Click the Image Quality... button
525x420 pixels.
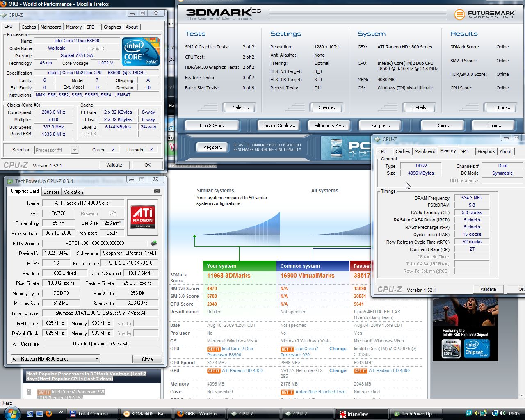coord(279,126)
